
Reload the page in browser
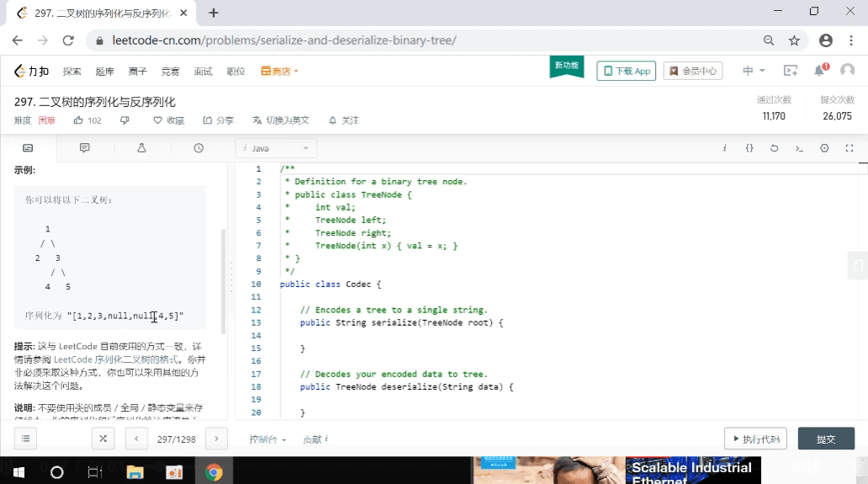point(68,40)
